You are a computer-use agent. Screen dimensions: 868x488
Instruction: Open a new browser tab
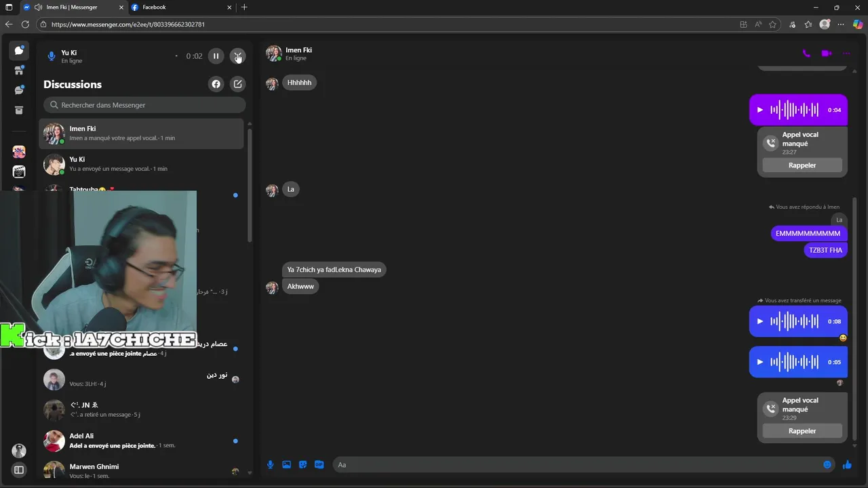[244, 7]
